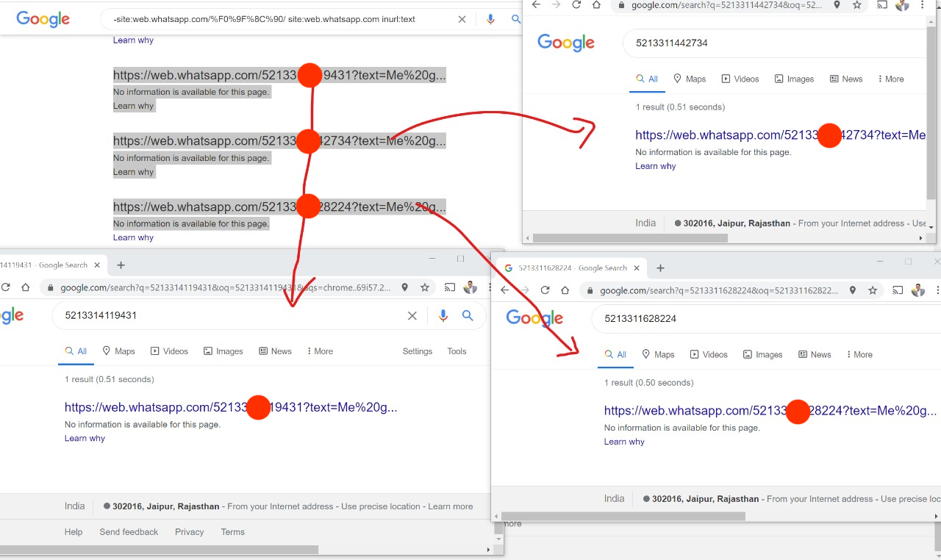941x560 pixels.
Task: Click the home icon in the bottom-right browser window
Action: tap(565, 290)
